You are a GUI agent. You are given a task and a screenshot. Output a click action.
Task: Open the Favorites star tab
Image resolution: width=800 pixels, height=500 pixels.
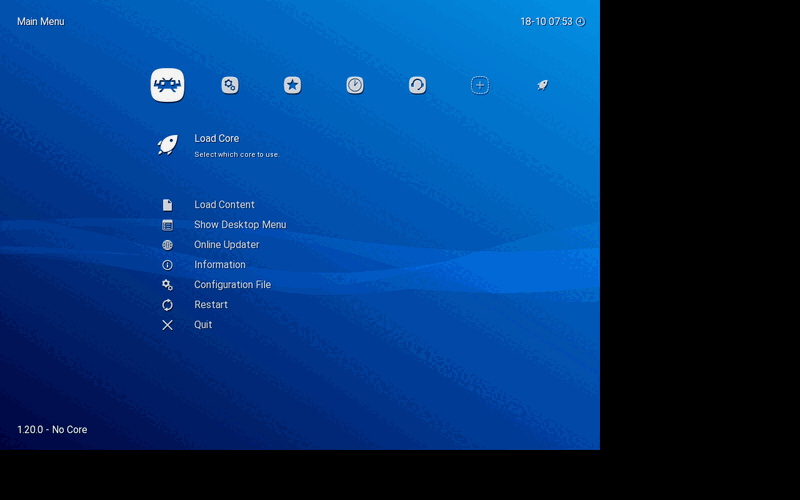pyautogui.click(x=292, y=85)
